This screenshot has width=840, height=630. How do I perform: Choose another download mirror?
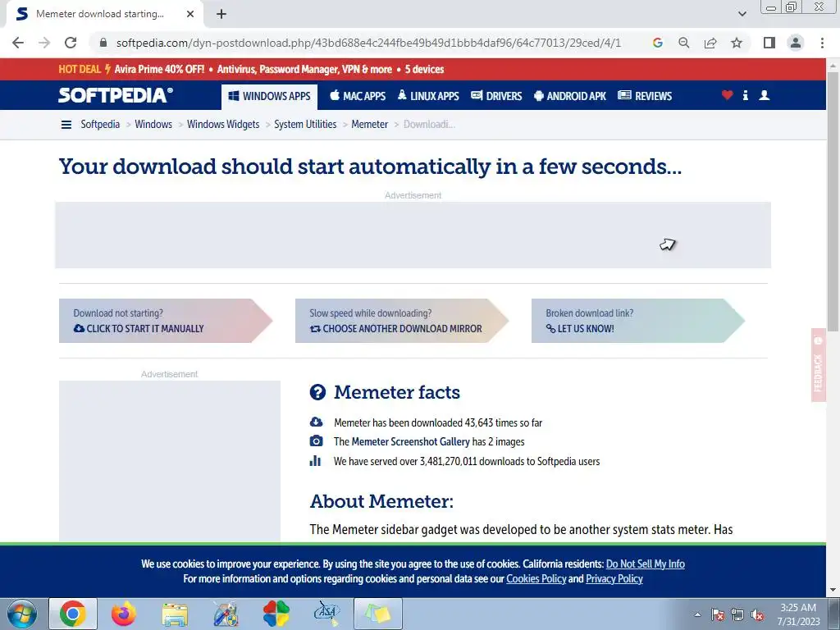click(x=402, y=321)
